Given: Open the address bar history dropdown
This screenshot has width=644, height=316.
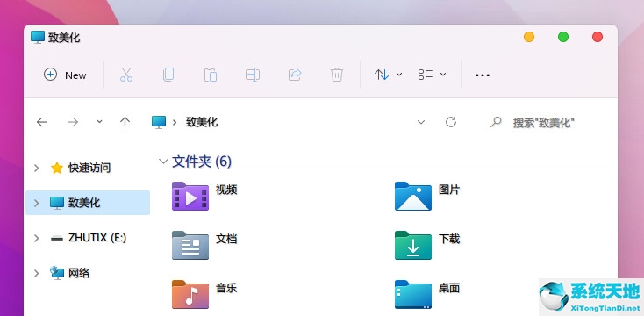Looking at the screenshot, I should click(421, 122).
